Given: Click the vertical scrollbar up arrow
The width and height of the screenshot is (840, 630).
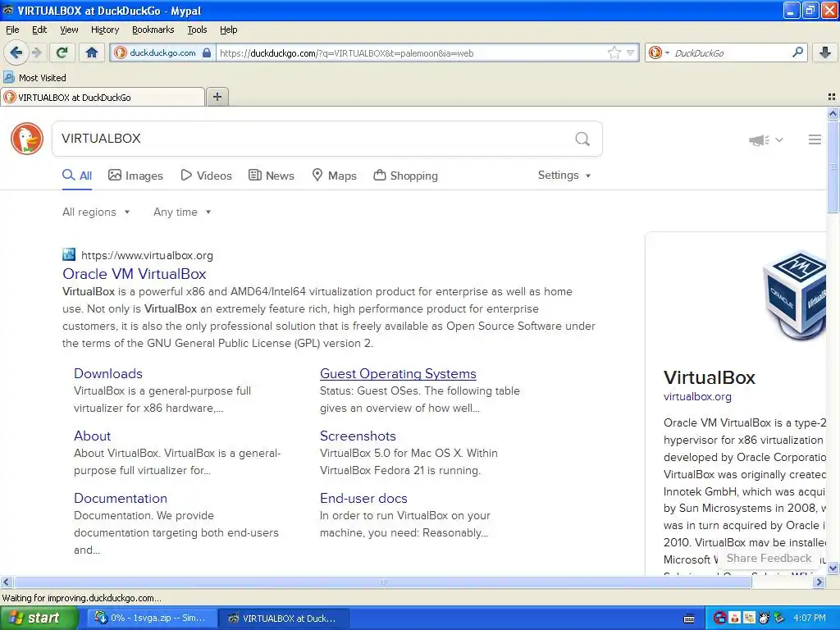Looking at the screenshot, I should (x=833, y=113).
